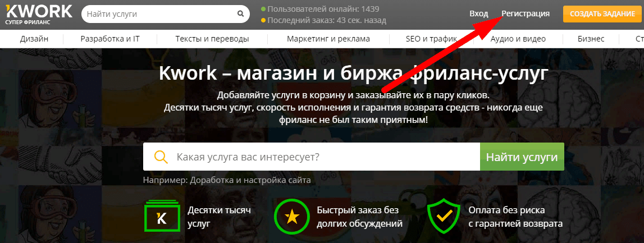Screen dimensions: 644x243
Task: Click the Вход login link
Action: pyautogui.click(x=478, y=13)
